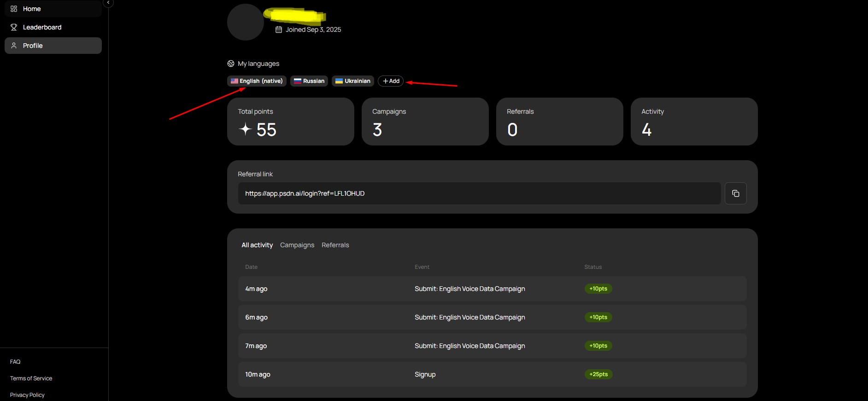This screenshot has height=401, width=868.
Task: Switch to the Campaigns activity tab
Action: [297, 245]
